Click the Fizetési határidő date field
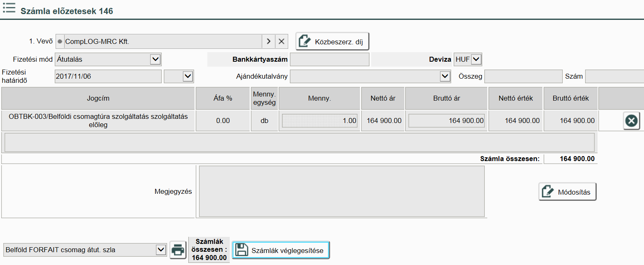Image resolution: width=644 pixels, height=265 pixels. coord(108,76)
